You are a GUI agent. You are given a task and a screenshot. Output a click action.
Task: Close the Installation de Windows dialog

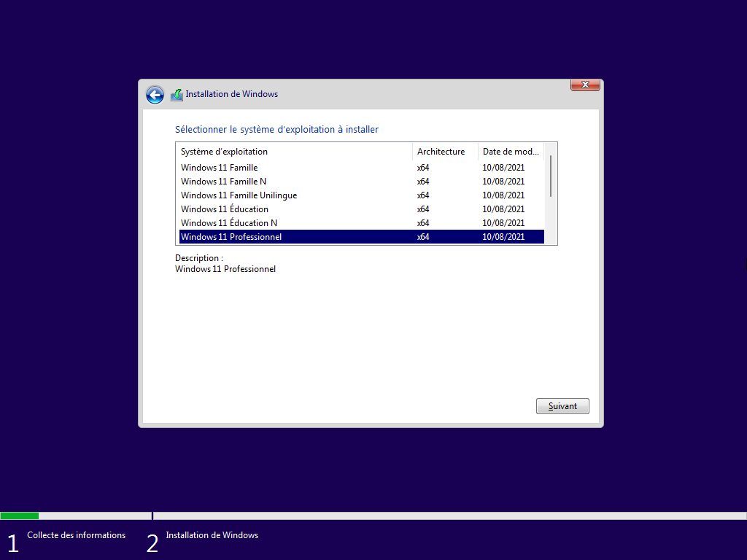point(585,85)
